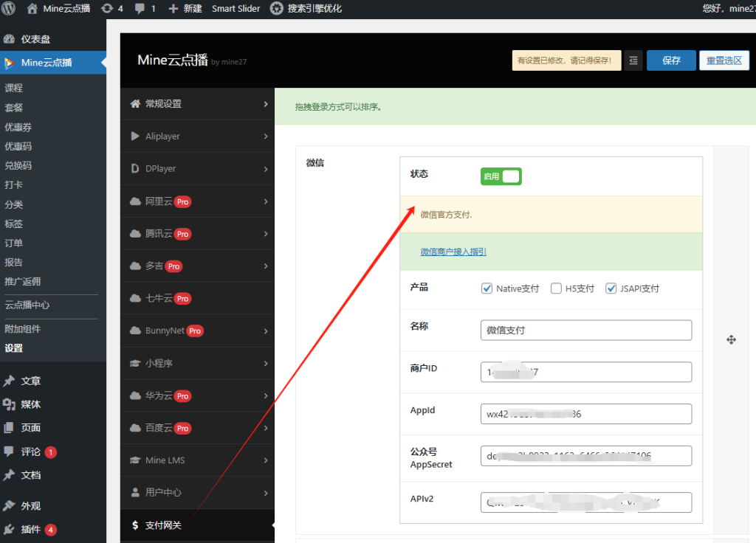Viewport: 756px width, 543px height.
Task: Click the updates icon showing 4
Action: click(107, 8)
